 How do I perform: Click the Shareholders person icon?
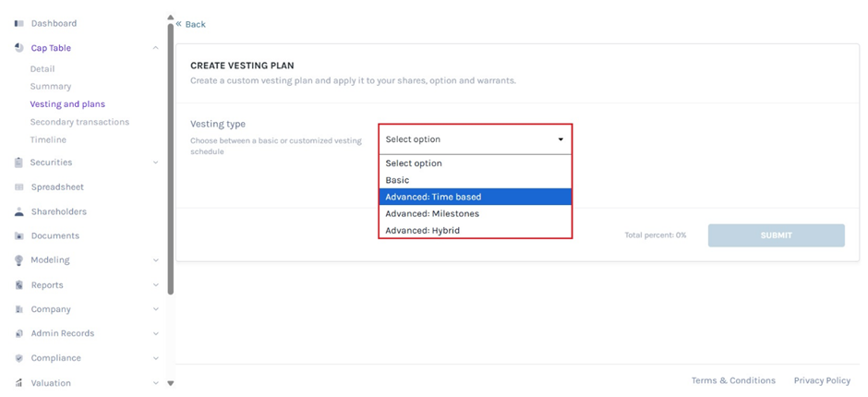(18, 211)
